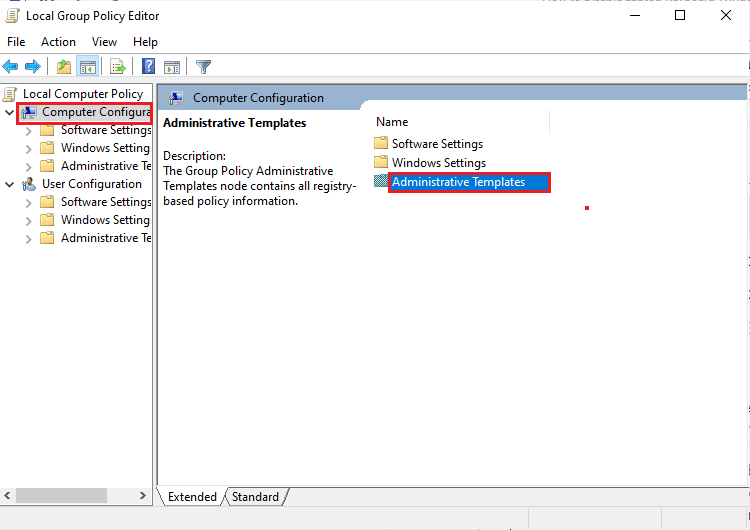Click the Forward arrow toolbar icon
The height and width of the screenshot is (530, 750).
click(x=33, y=66)
